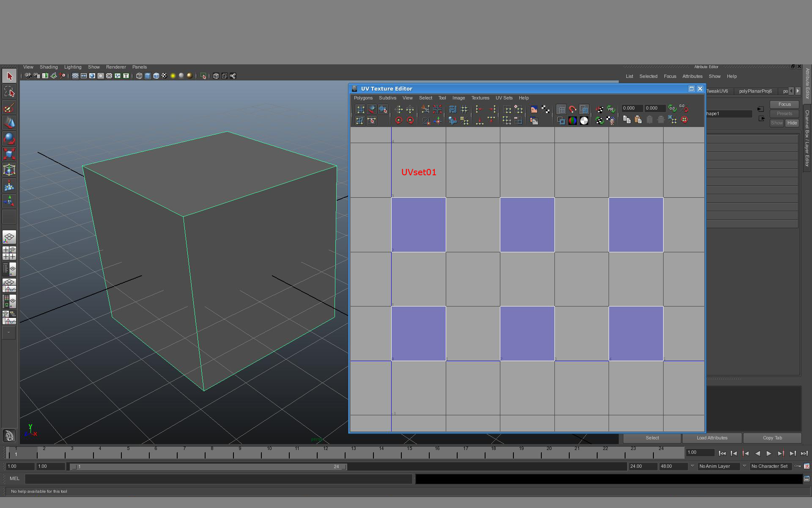Switch to polyPlanarProj6 tab
Image resolution: width=812 pixels, height=508 pixels.
tap(755, 91)
